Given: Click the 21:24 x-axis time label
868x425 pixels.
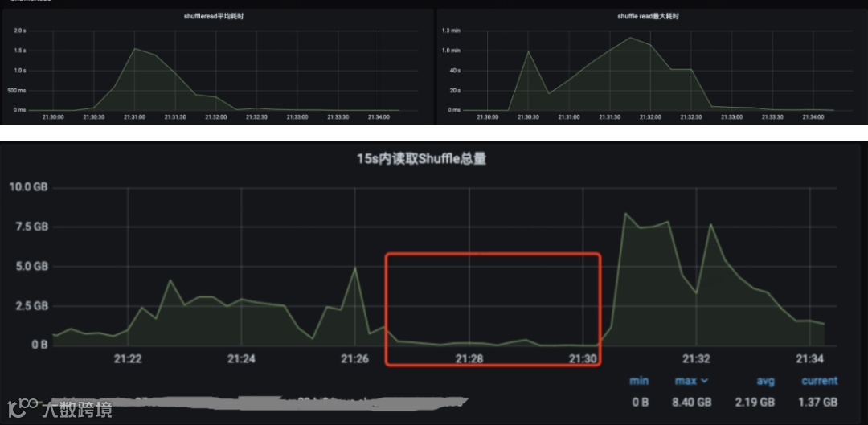Looking at the screenshot, I should click(241, 358).
